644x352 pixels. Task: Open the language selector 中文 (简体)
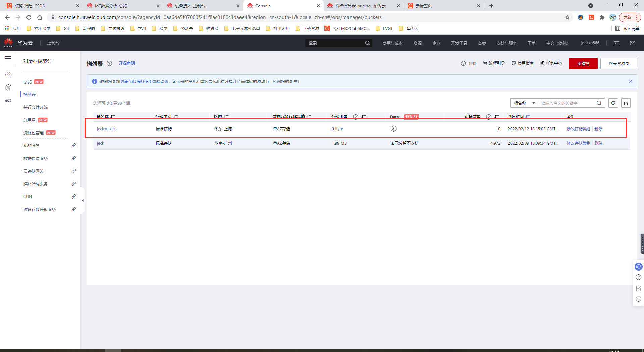(x=557, y=43)
